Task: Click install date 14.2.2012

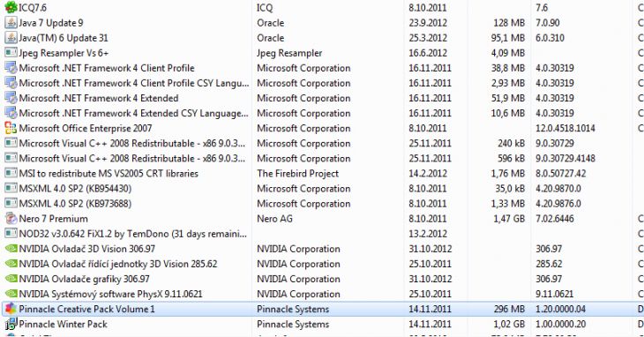Action: point(428,174)
